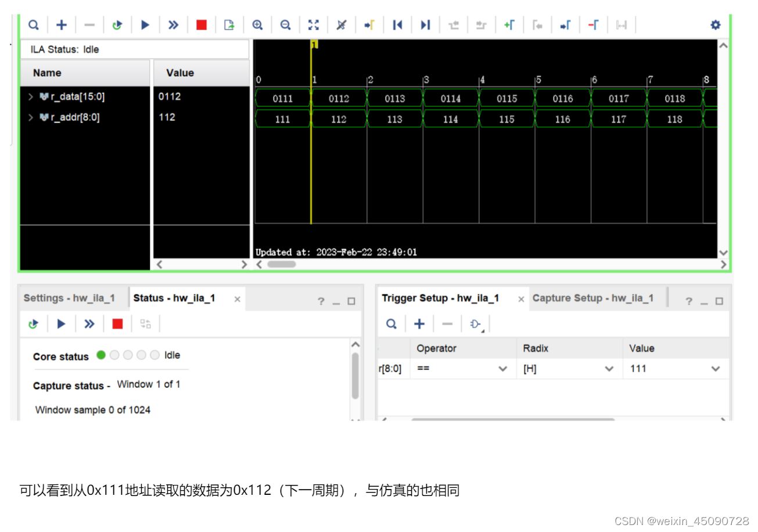Image resolution: width=758 pixels, height=532 pixels.
Task: Click Window sample 0 of 1024 text
Action: (93, 410)
